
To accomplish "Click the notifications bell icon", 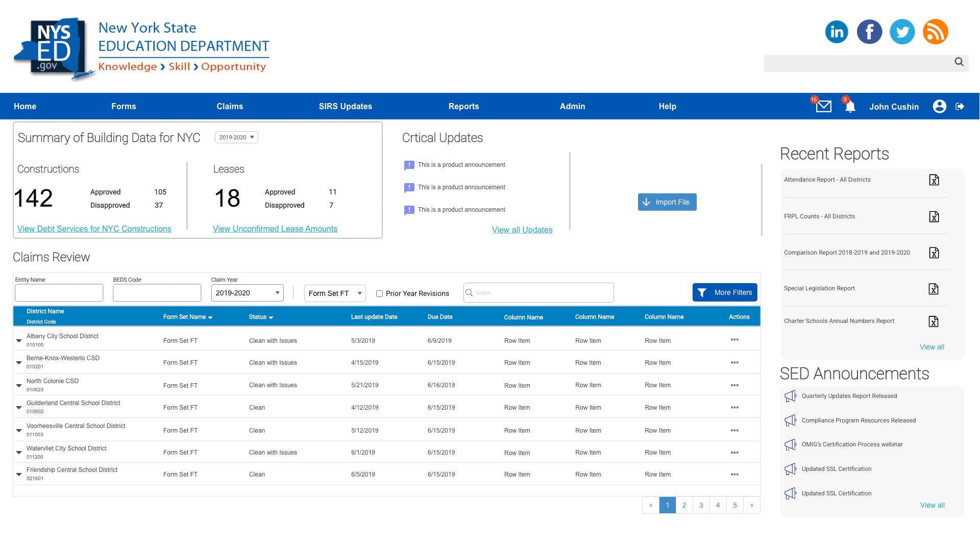I will [x=850, y=107].
